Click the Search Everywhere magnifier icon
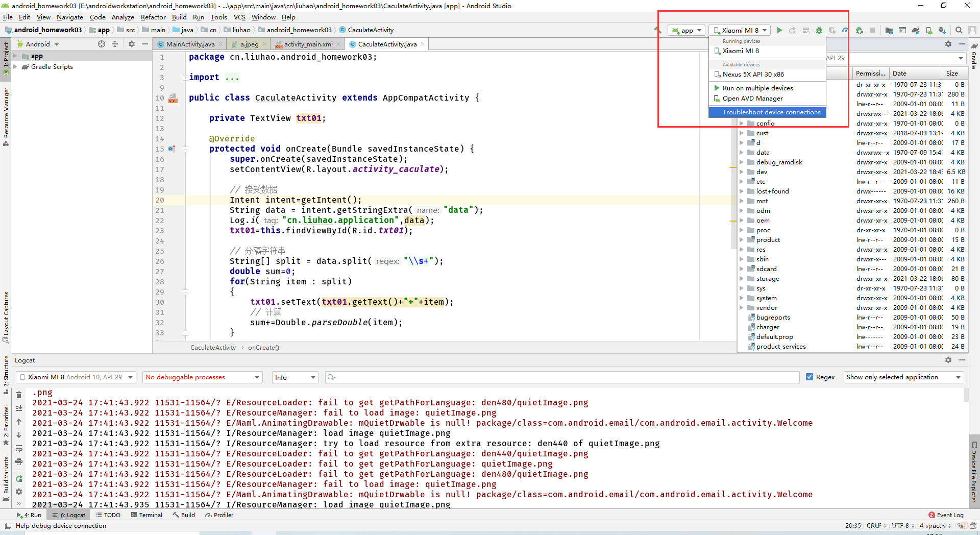This screenshot has width=980, height=535. (959, 30)
